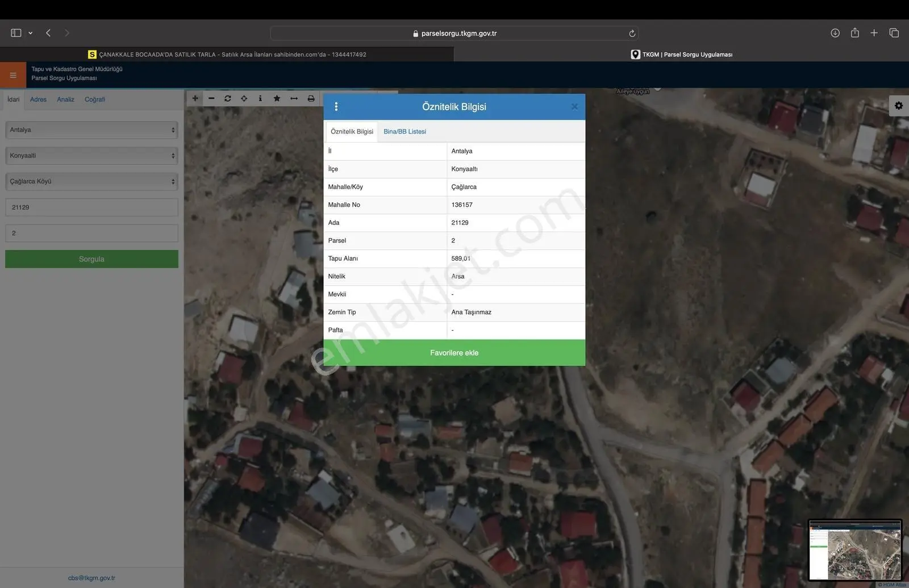Go back in browser history
Screen dimensions: 909x588
(48, 33)
